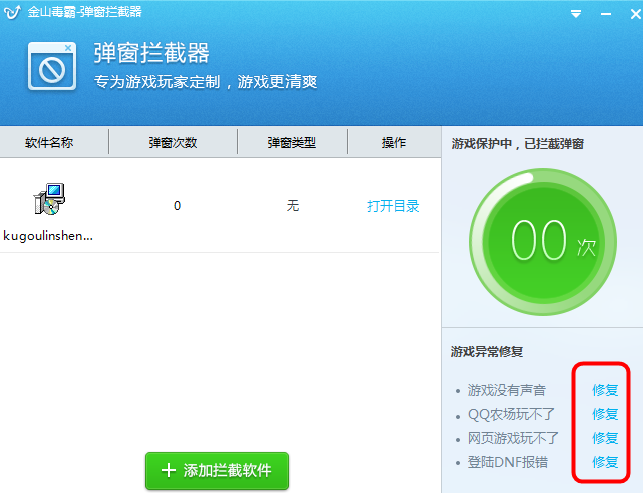Click 修复 next to QQ农场玩不了
This screenshot has width=643, height=493.
605,414
